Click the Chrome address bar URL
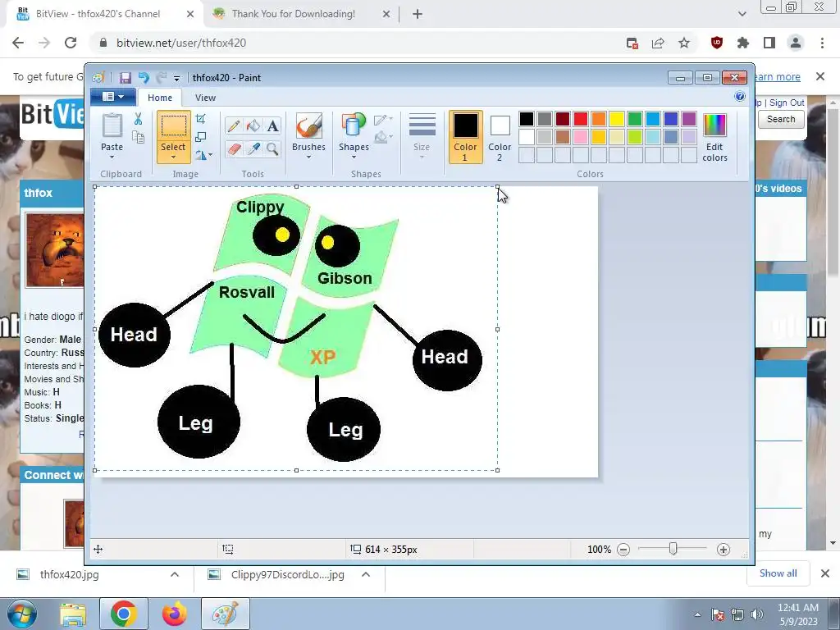Screen dimensions: 840x630 point(181,43)
